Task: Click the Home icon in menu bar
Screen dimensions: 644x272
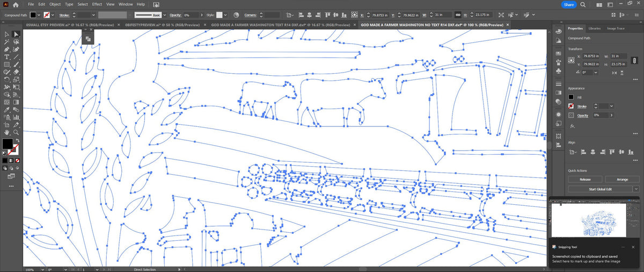Action: pyautogui.click(x=16, y=4)
